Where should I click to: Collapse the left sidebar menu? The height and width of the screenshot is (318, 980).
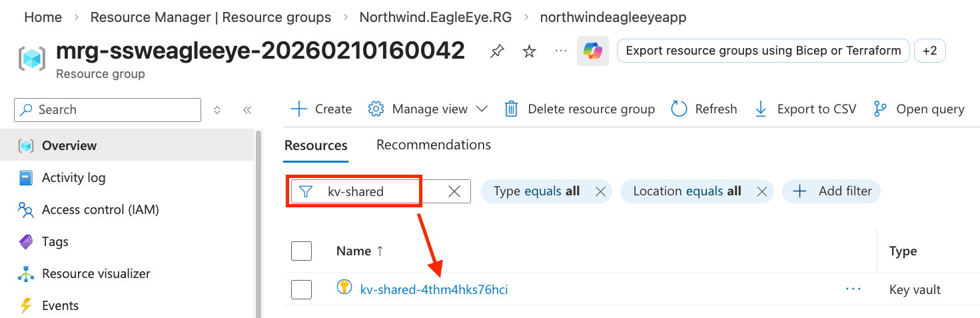[x=247, y=110]
